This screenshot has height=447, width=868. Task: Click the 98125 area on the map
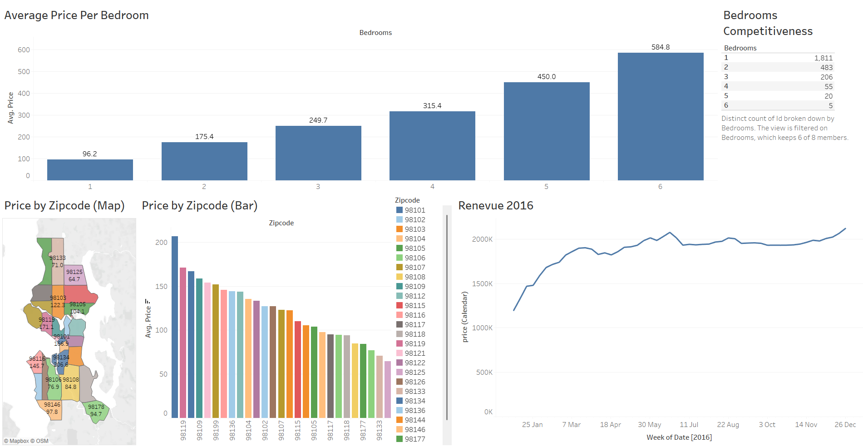click(75, 275)
